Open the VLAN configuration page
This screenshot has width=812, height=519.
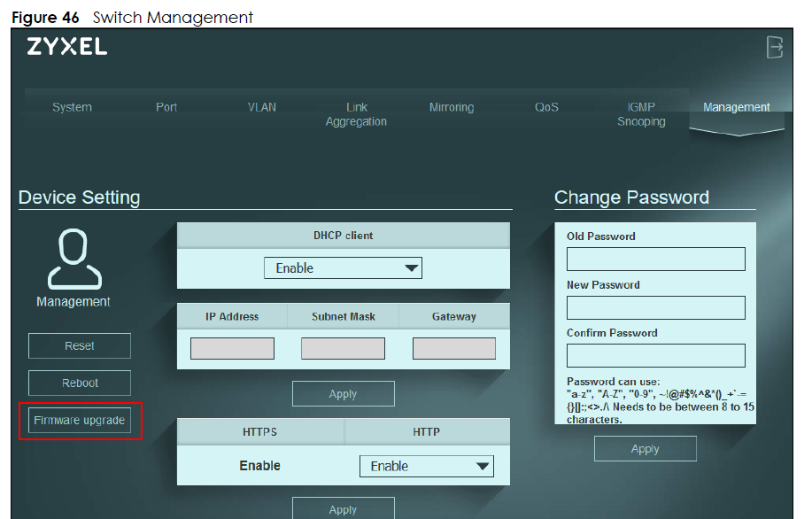tap(261, 107)
